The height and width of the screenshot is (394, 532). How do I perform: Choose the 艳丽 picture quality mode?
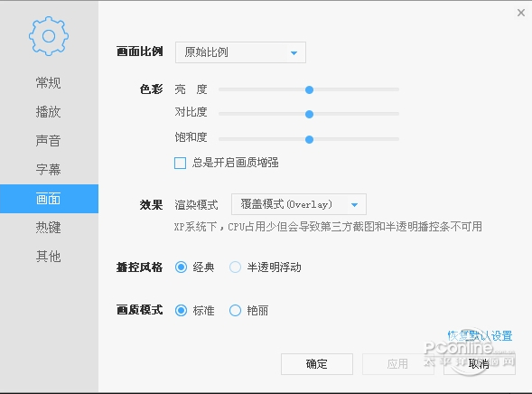coord(235,311)
